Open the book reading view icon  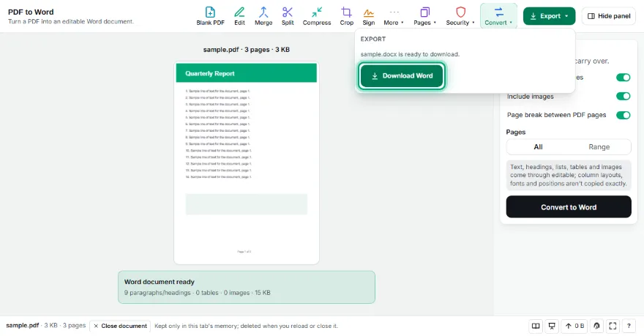pyautogui.click(x=536, y=326)
